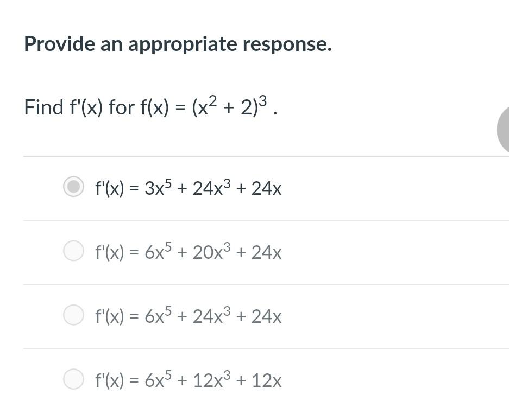Click the answer label text containing 12x³
The height and width of the screenshot is (420, 509).
(x=188, y=380)
